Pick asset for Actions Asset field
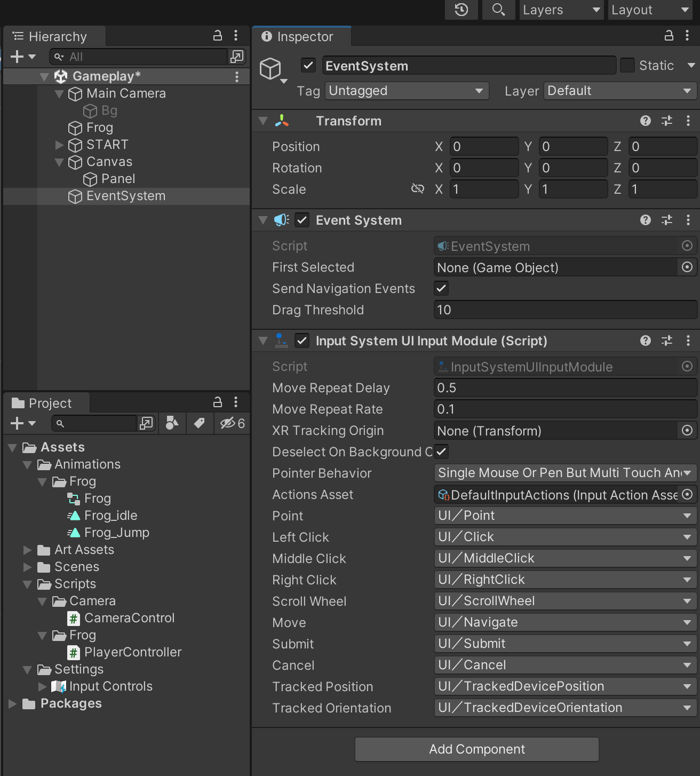This screenshot has height=776, width=700. tap(687, 494)
